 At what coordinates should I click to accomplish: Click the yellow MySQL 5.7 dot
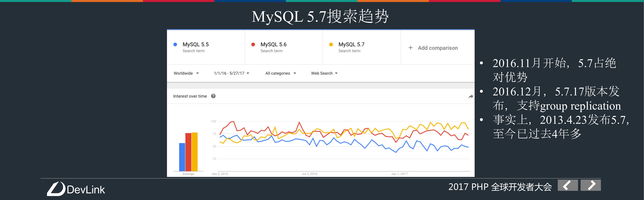[x=331, y=45]
